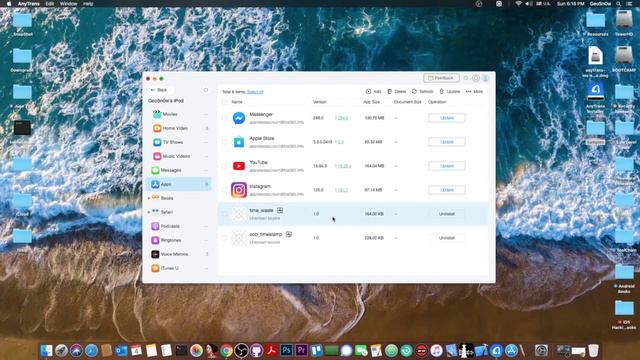Check the Instagram row checkbox
This screenshot has width=640, height=360.
tap(225, 190)
